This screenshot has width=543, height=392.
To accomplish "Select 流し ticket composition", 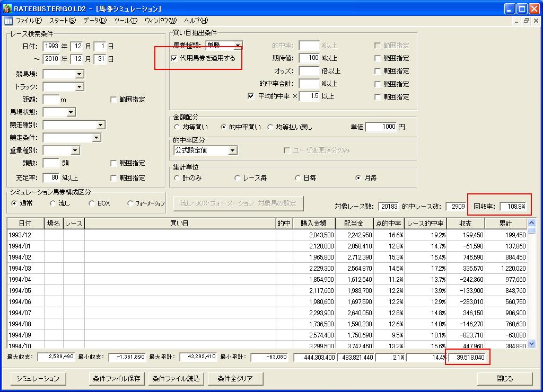I will 52,203.
